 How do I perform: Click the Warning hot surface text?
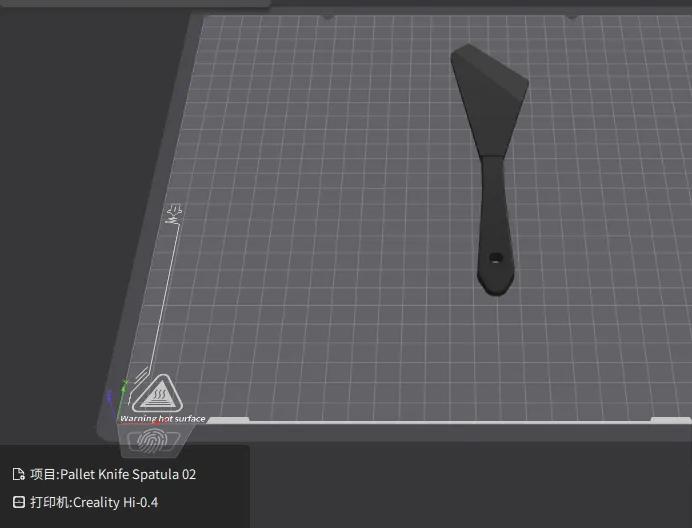[x=162, y=419]
